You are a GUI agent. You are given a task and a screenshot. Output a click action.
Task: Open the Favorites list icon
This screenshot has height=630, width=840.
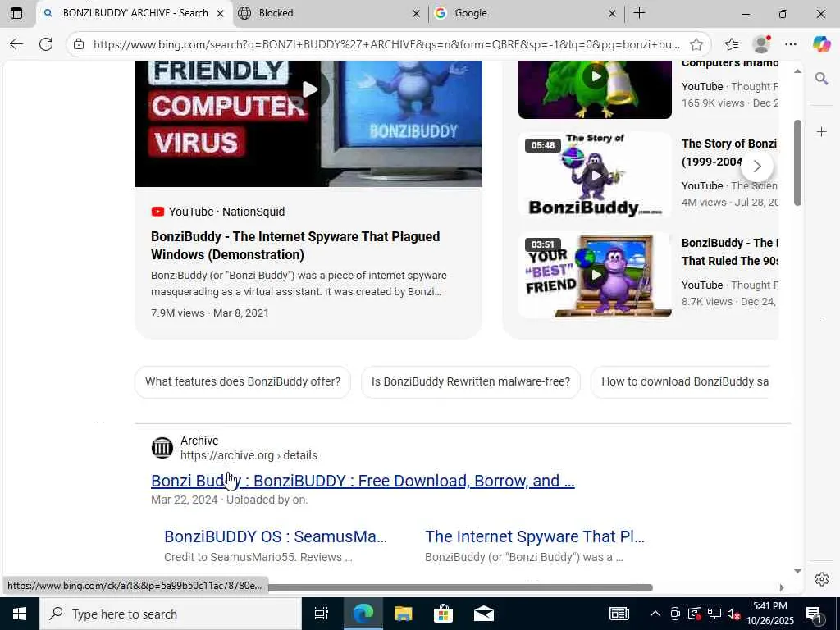(x=731, y=44)
